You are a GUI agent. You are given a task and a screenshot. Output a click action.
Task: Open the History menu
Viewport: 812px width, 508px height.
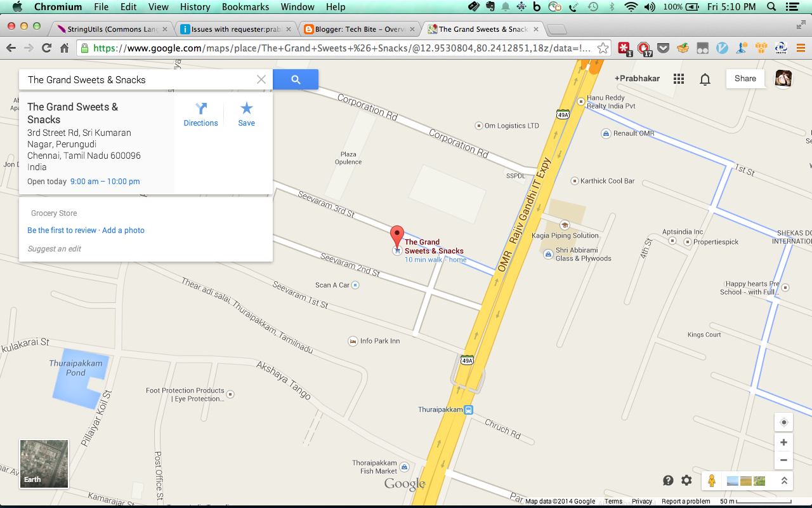pos(195,7)
